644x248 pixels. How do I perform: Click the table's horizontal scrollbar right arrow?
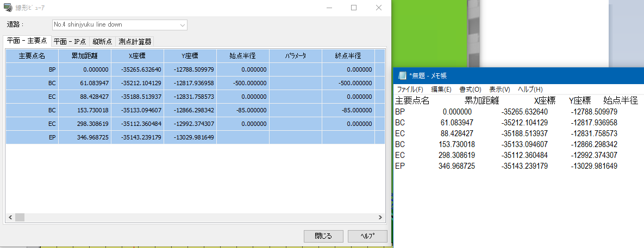pos(380,217)
